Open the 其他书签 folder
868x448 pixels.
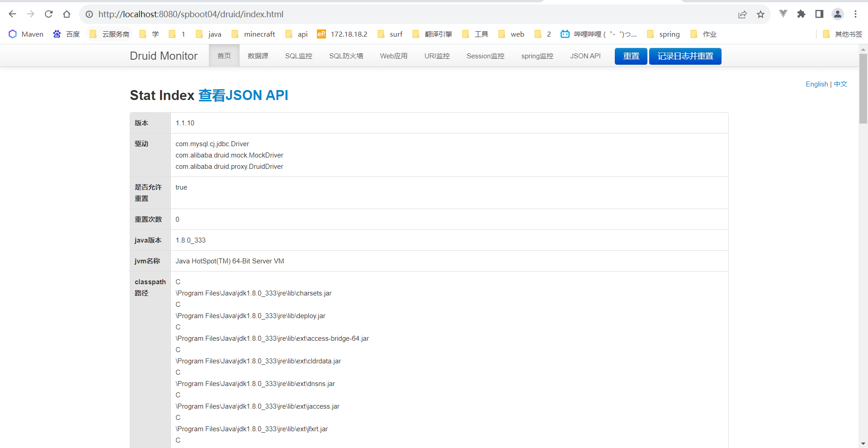pos(843,34)
